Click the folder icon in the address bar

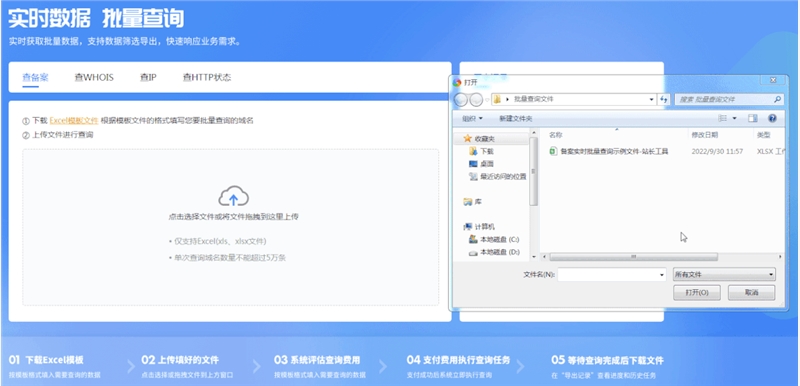[x=497, y=99]
